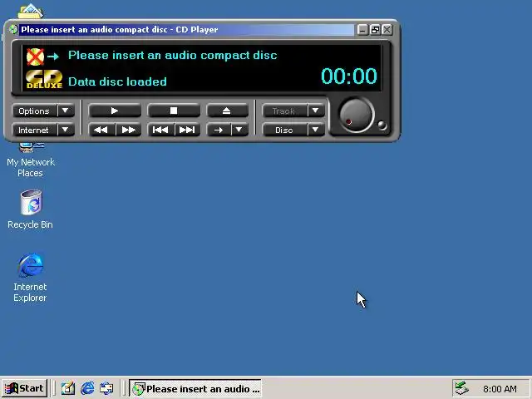Viewport: 532px width, 399px height.
Task: Click the CD Player title bar icon
Action: pyautogui.click(x=13, y=30)
